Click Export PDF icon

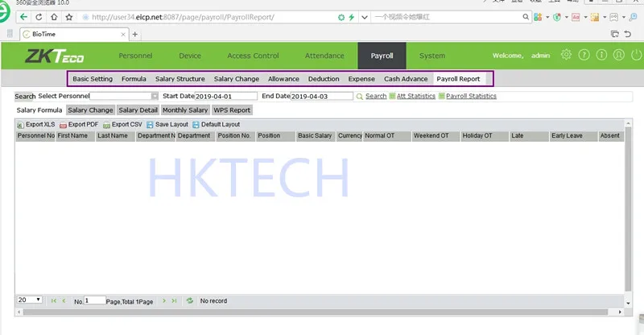point(63,125)
